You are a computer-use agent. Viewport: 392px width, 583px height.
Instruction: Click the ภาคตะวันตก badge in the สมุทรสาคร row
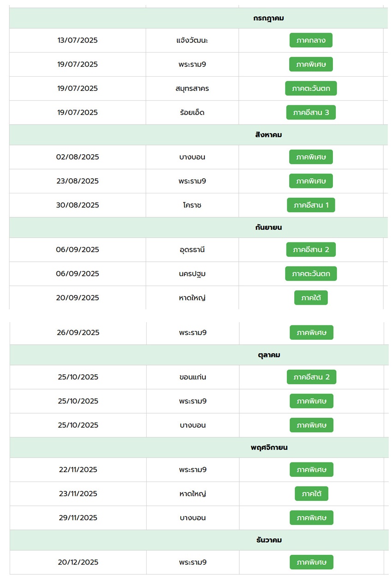(311, 88)
